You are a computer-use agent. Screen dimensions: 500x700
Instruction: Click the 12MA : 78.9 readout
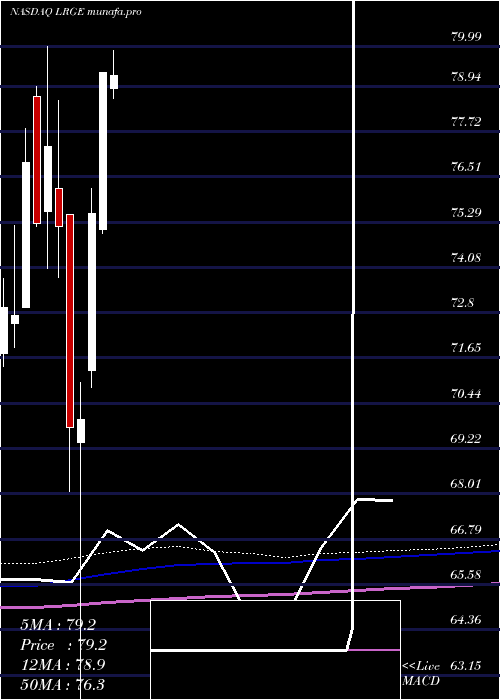click(x=63, y=665)
